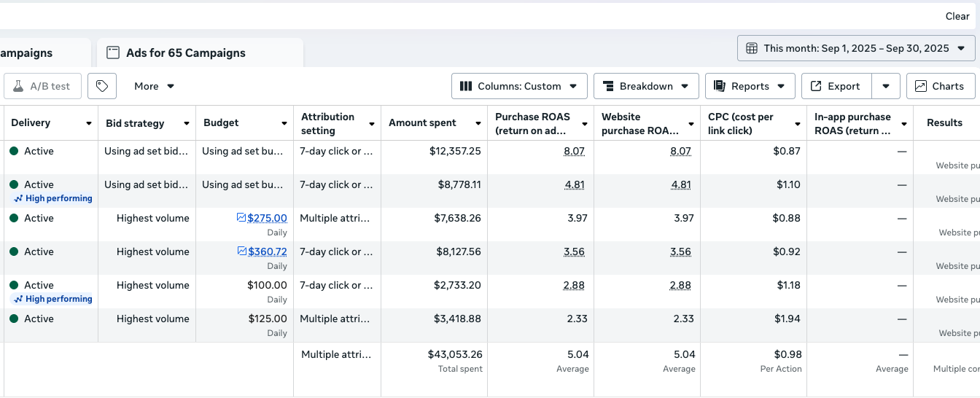Click the High performing badge for $8,778.11 row
Viewport: 980px width, 398px height.
53,198
